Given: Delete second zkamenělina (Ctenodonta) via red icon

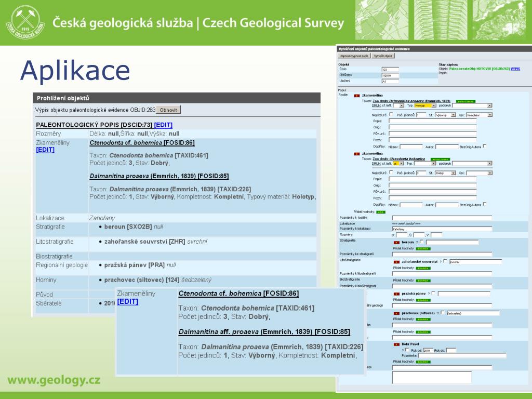Looking at the screenshot, I should tap(356, 154).
